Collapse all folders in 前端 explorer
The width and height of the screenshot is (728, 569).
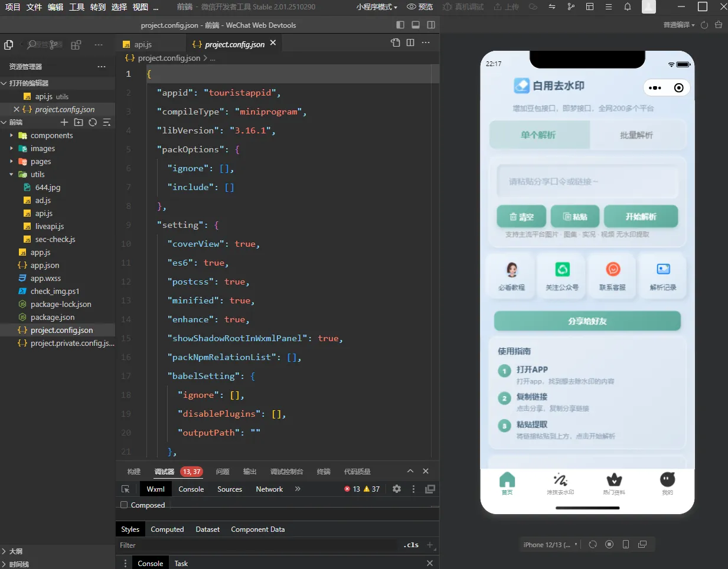107,122
